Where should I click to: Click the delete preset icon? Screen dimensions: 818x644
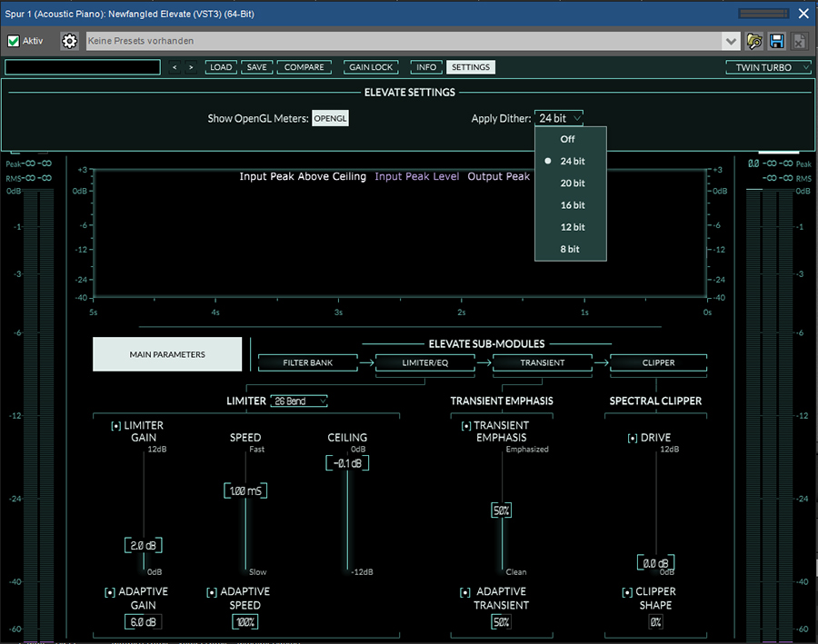coord(799,41)
